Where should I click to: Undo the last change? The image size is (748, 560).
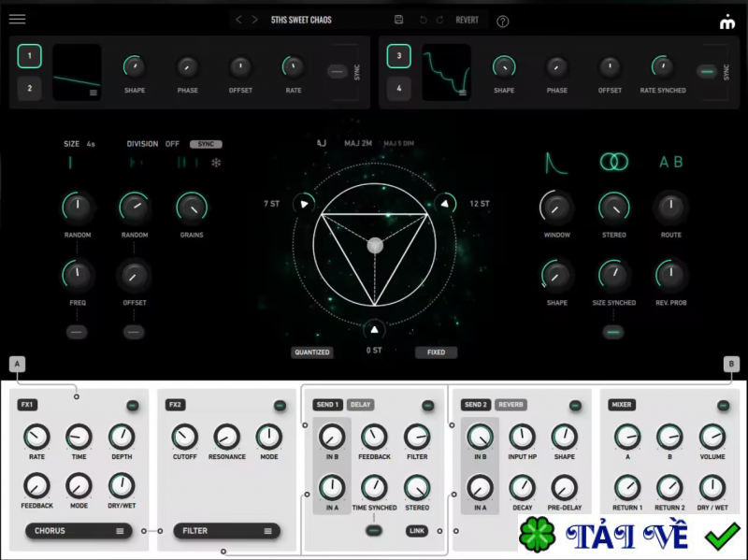pyautogui.click(x=423, y=20)
